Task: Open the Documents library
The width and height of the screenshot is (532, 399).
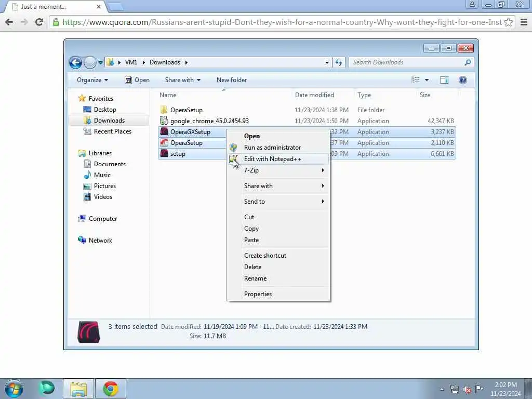Action: [x=110, y=164]
